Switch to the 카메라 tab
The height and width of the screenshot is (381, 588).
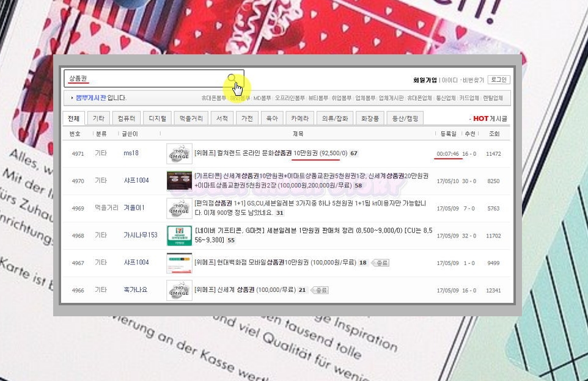[x=300, y=118]
